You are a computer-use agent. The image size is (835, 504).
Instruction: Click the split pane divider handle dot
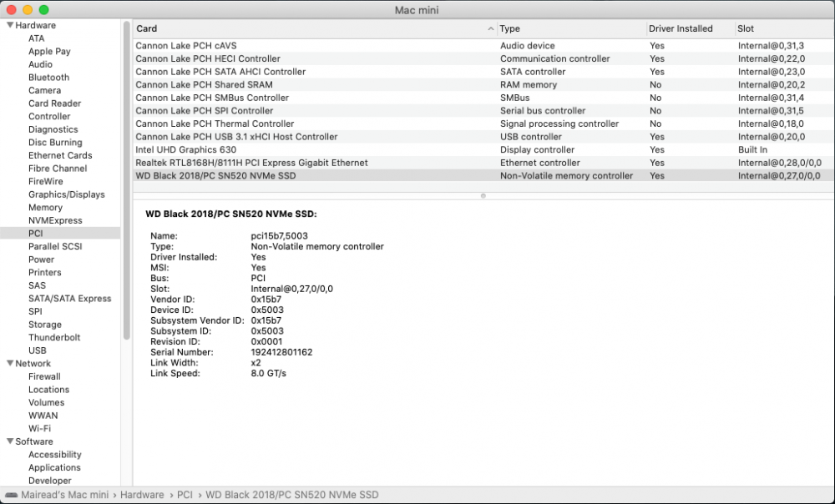pos(483,196)
